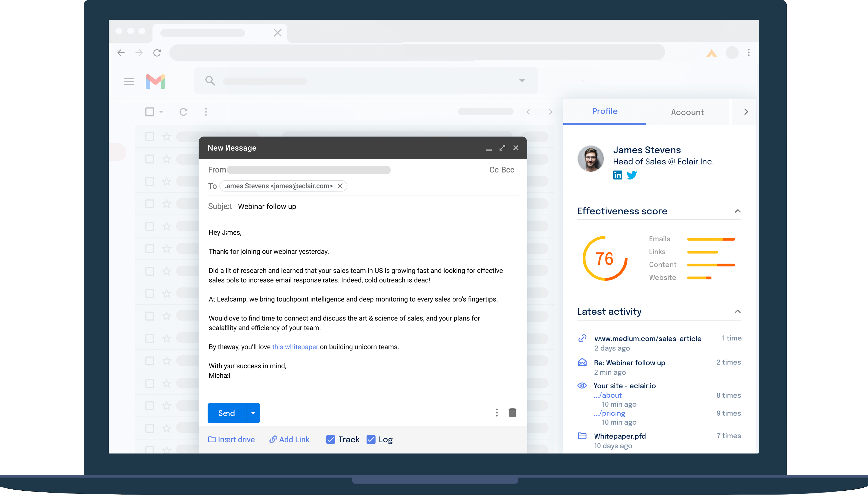Insert a file from Drive
The width and height of the screenshot is (868, 495).
click(x=231, y=439)
